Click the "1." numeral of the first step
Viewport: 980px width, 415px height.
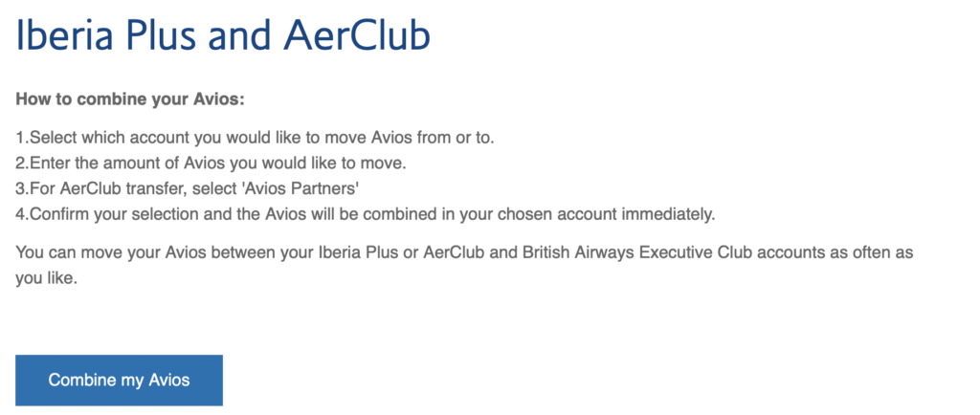[22, 138]
